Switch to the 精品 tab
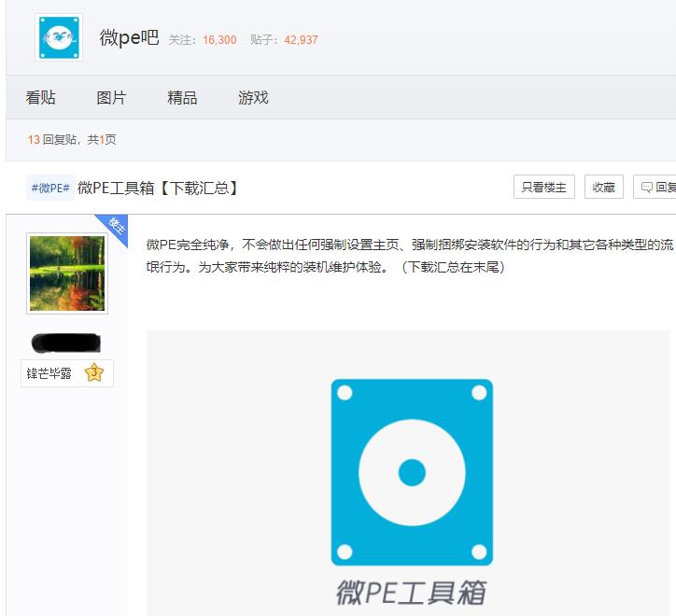Viewport: 676px width, 616px height. 182,97
